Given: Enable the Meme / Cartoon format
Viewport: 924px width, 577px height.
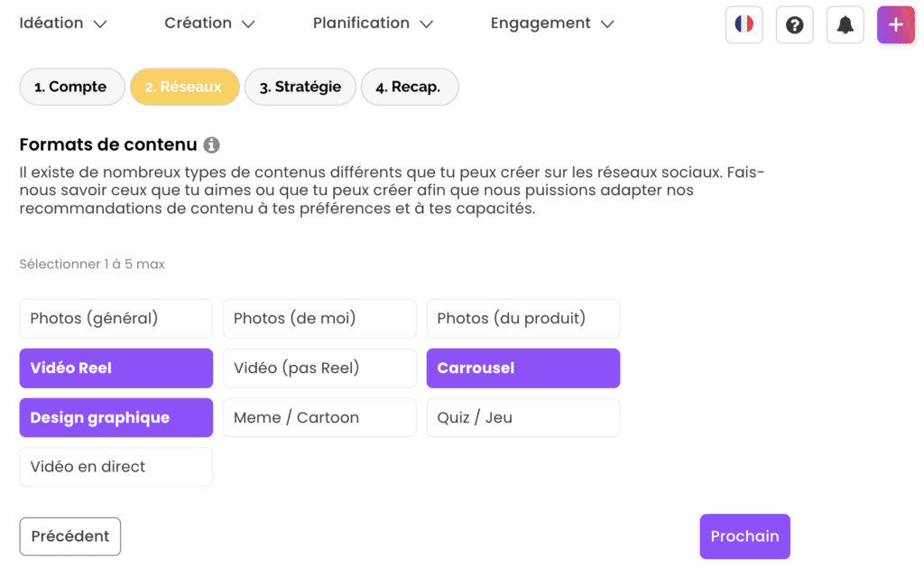Looking at the screenshot, I should (x=319, y=418).
